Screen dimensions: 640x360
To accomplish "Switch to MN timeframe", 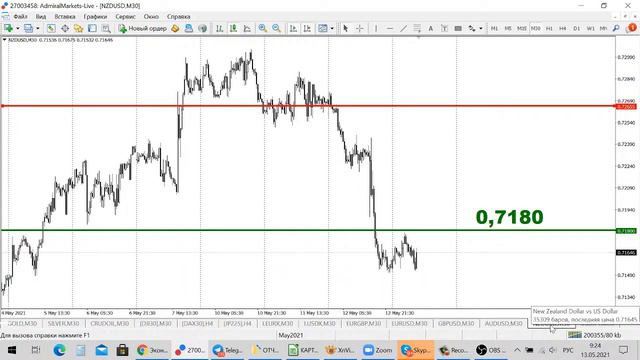I will 603,28.
